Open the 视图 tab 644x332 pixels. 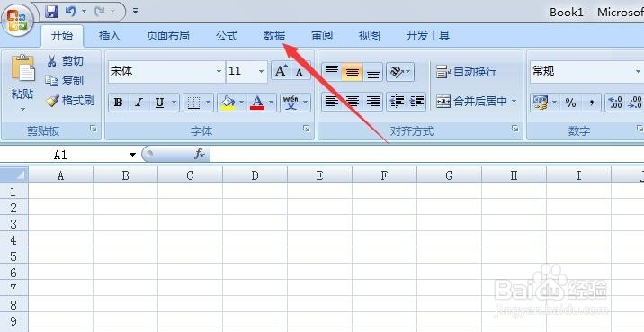(x=370, y=36)
